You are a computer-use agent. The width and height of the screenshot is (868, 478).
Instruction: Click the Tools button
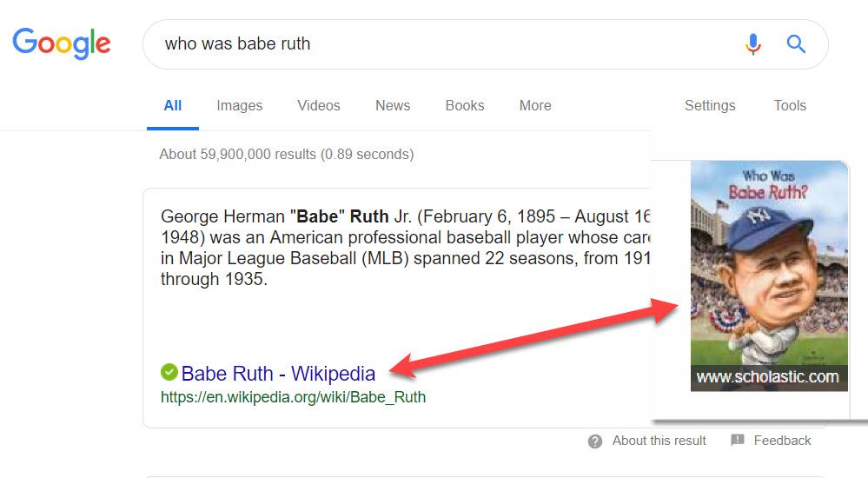tap(790, 106)
